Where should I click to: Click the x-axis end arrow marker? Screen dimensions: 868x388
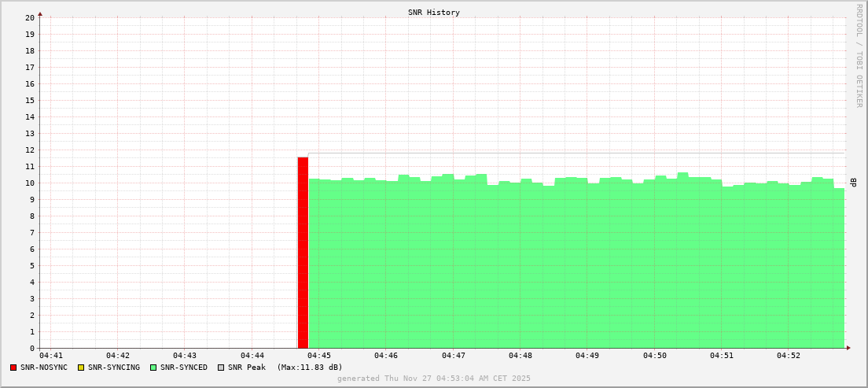(x=848, y=348)
